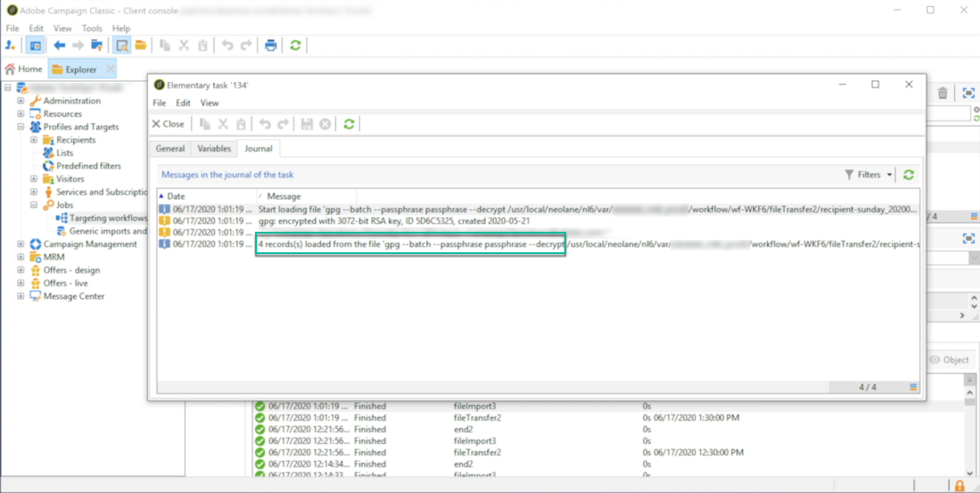Viewport: 980px width, 493px height.
Task: Expand the Resources tree node
Action: [x=21, y=114]
